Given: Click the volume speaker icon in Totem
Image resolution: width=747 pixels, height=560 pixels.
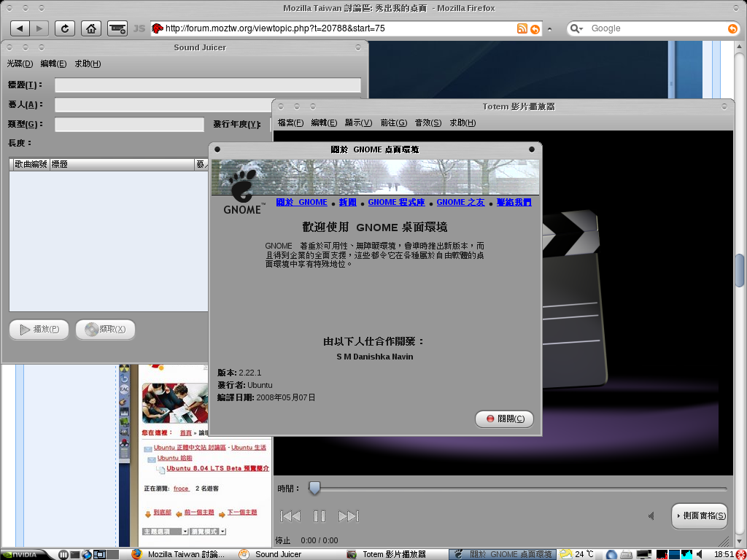Looking at the screenshot, I should click(651, 516).
